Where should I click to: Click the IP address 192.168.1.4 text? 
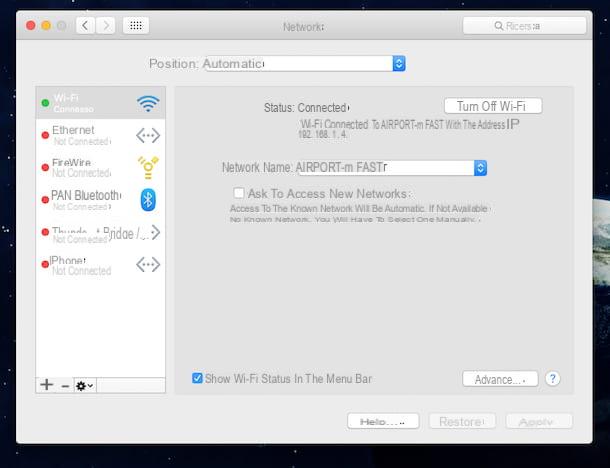322,135
